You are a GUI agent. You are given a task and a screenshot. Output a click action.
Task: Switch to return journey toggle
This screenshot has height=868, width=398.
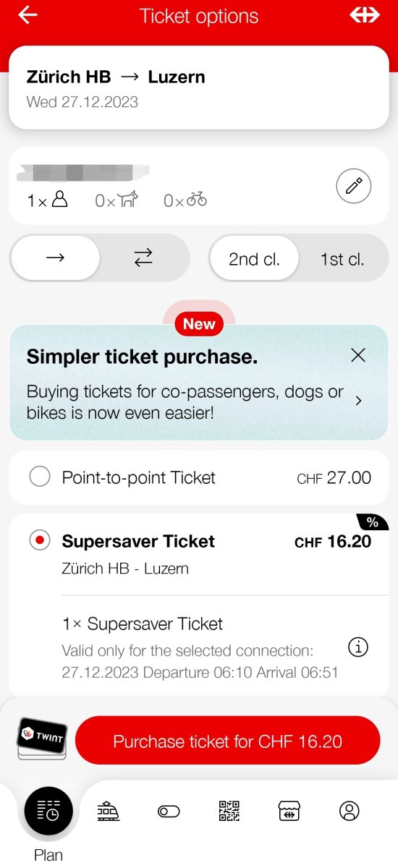[144, 258]
